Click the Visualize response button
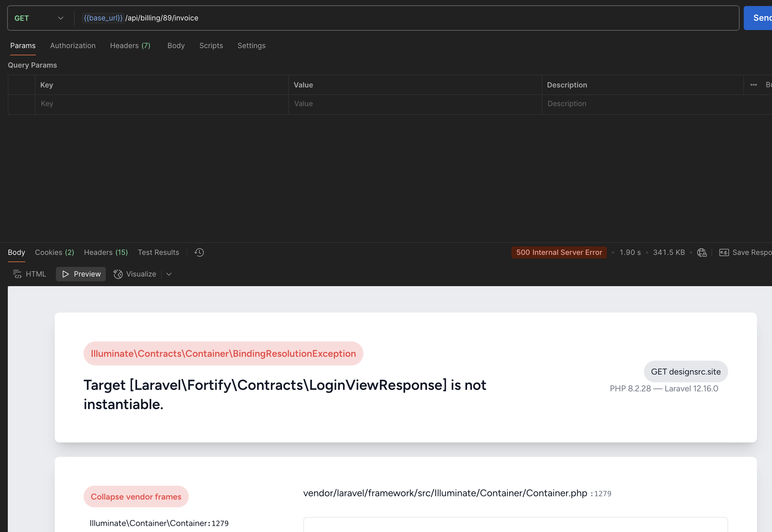Screen dimensions: 772x532 coord(135,274)
